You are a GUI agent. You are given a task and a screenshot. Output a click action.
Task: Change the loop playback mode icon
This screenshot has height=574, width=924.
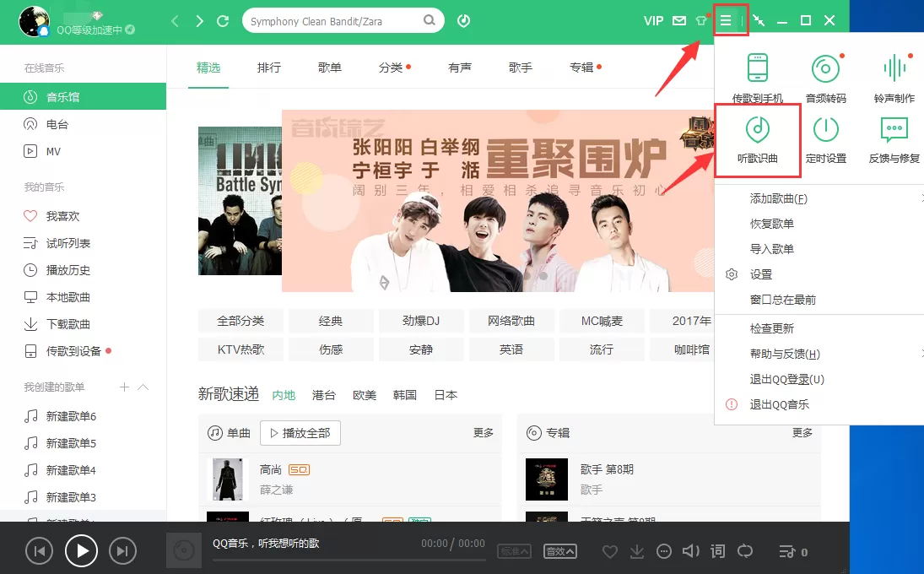(x=745, y=551)
